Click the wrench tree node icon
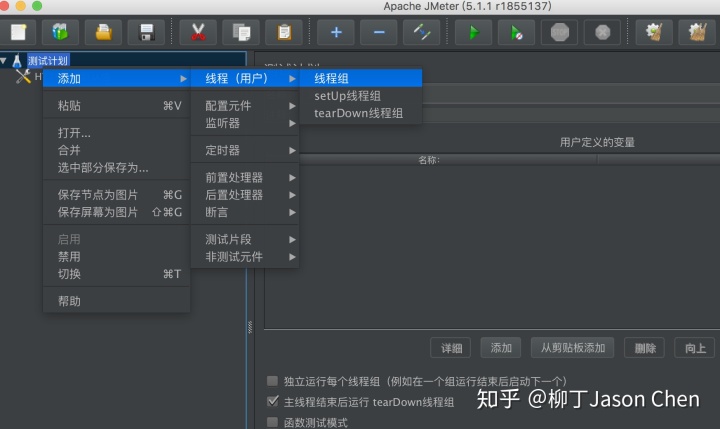This screenshot has width=720, height=429. pyautogui.click(x=23, y=76)
